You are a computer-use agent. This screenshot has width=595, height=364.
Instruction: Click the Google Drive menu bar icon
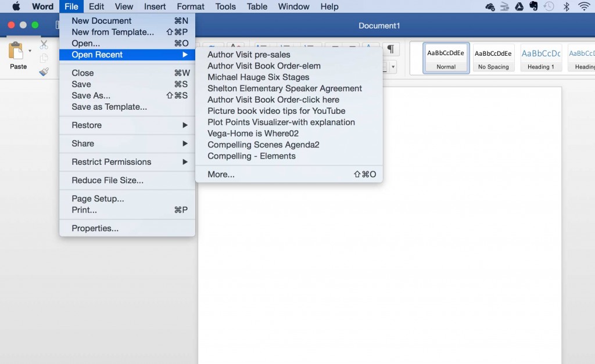point(519,6)
